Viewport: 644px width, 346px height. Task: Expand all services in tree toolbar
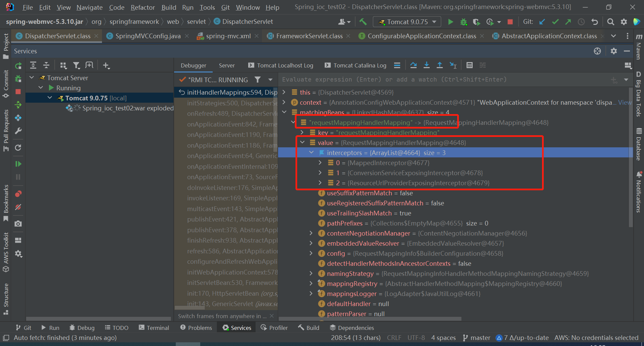pyautogui.click(x=33, y=65)
